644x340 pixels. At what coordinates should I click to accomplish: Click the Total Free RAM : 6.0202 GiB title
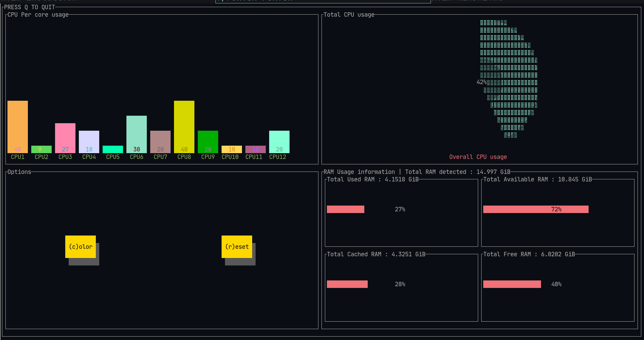(529, 254)
